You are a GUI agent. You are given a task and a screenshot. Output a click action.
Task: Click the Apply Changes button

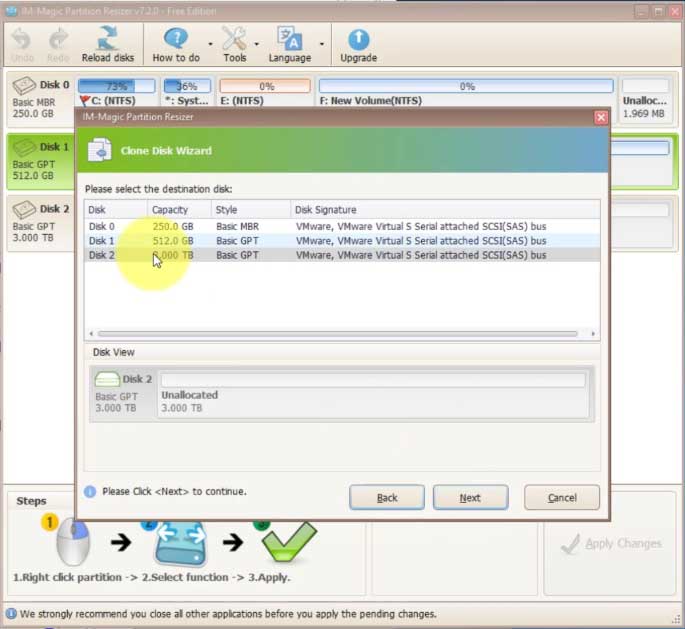(x=611, y=543)
